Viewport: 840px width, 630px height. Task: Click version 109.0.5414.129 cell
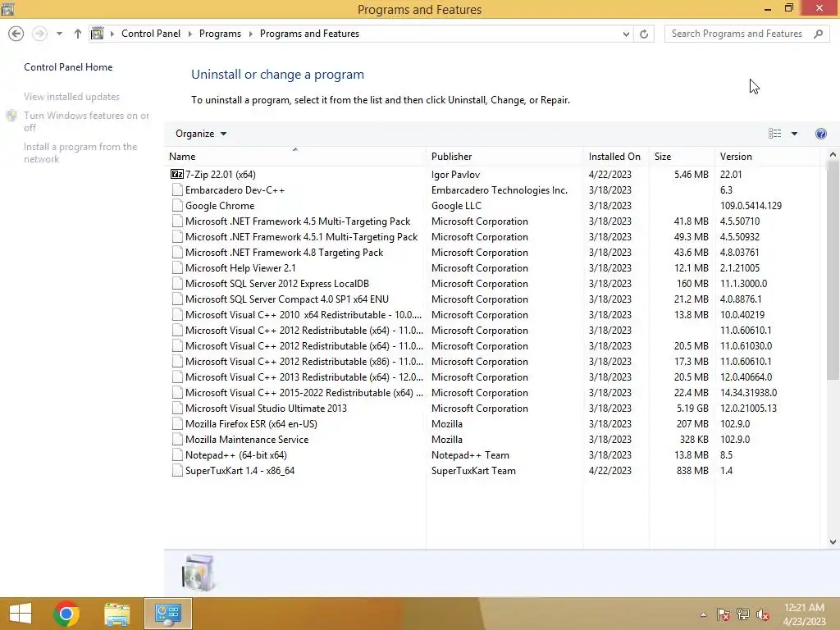751,206
